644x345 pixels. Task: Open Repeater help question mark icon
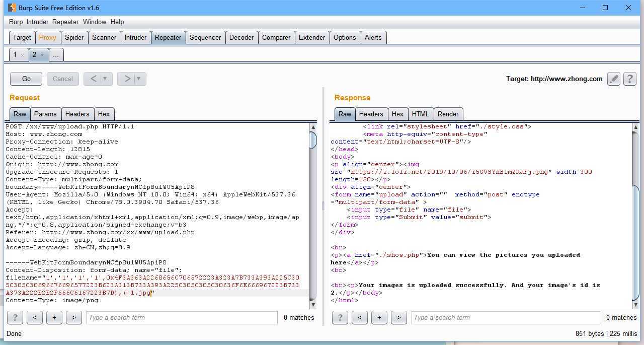629,79
